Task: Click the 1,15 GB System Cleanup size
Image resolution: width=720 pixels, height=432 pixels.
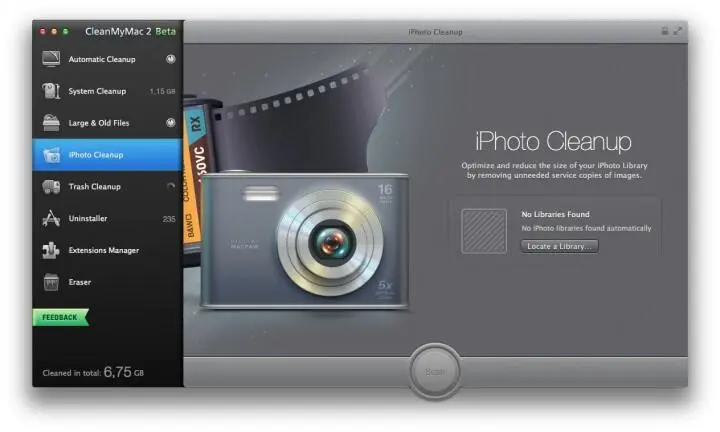Action: coord(163,91)
